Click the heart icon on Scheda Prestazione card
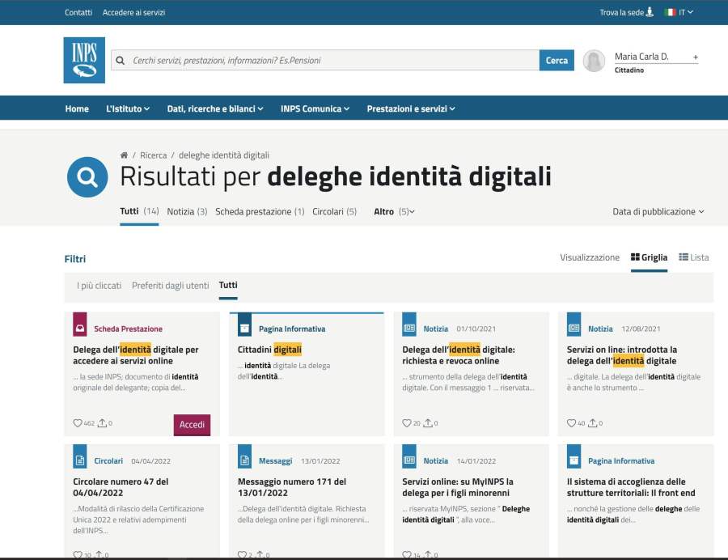The height and width of the screenshot is (560, 728). pyautogui.click(x=78, y=423)
